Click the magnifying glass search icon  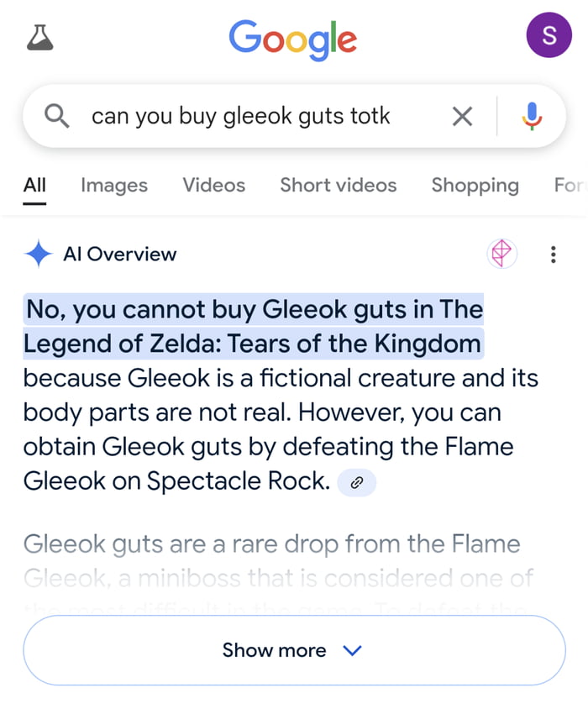tap(56, 116)
